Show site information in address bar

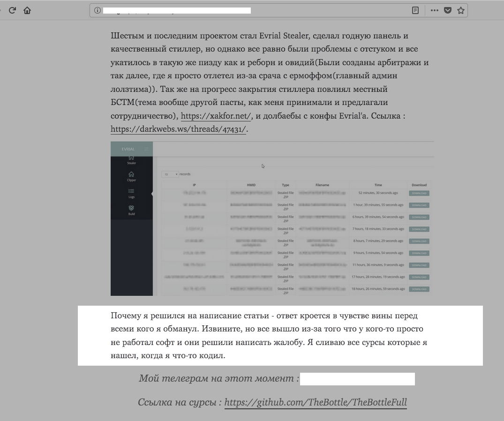tap(97, 10)
